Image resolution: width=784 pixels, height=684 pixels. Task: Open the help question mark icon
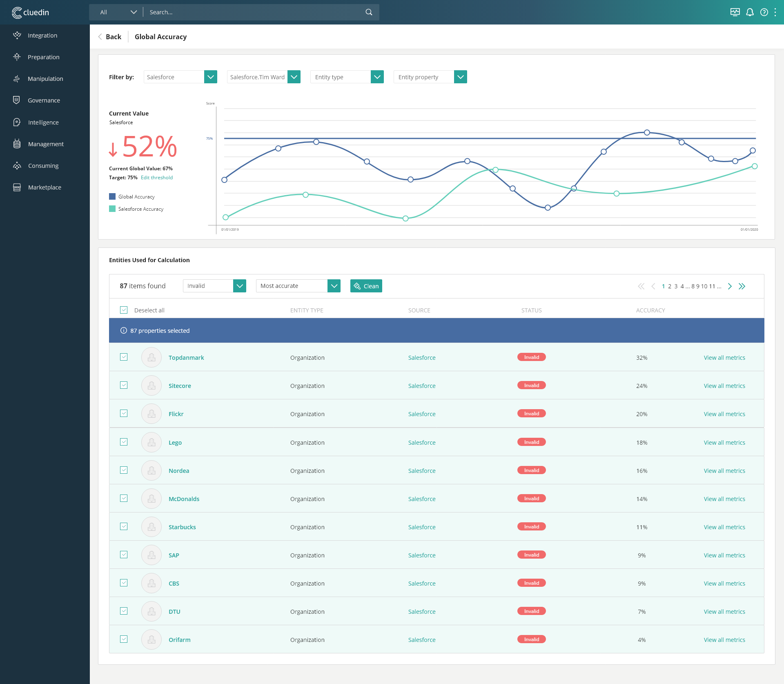764,12
